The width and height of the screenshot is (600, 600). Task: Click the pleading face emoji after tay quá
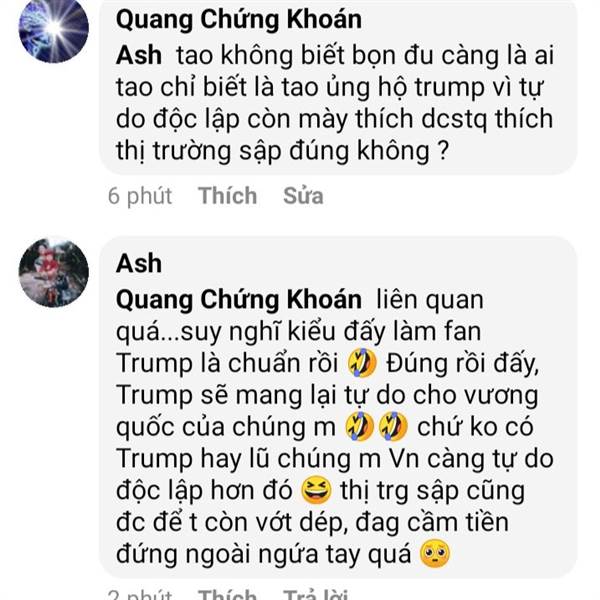click(435, 554)
